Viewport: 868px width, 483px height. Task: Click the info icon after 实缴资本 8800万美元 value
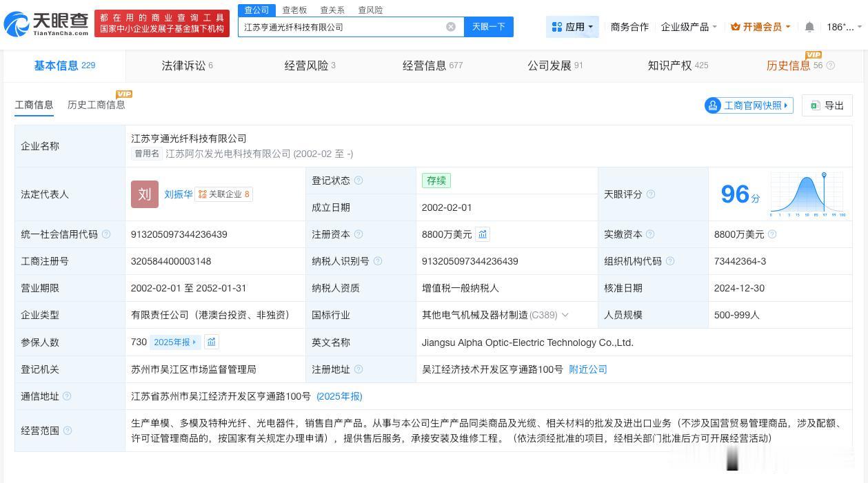point(772,234)
